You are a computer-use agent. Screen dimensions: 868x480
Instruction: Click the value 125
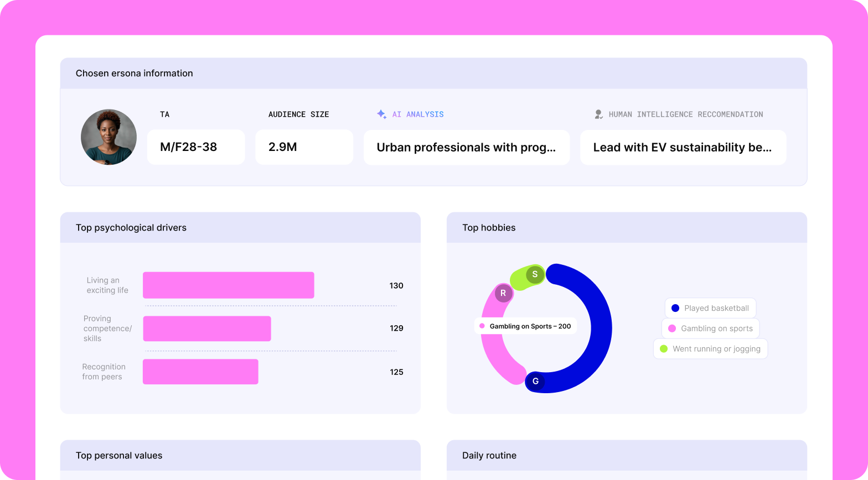(396, 372)
